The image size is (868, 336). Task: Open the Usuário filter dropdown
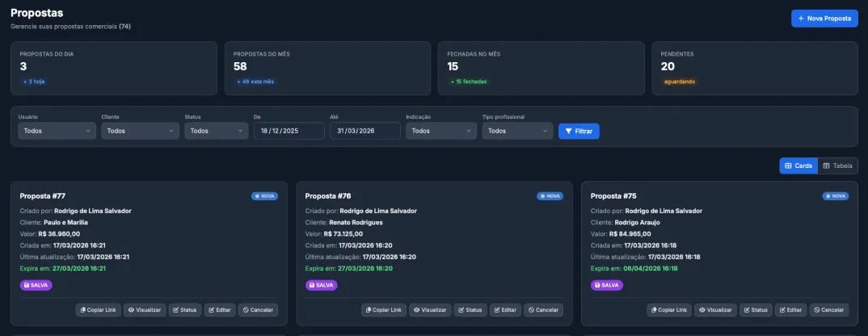(x=57, y=131)
